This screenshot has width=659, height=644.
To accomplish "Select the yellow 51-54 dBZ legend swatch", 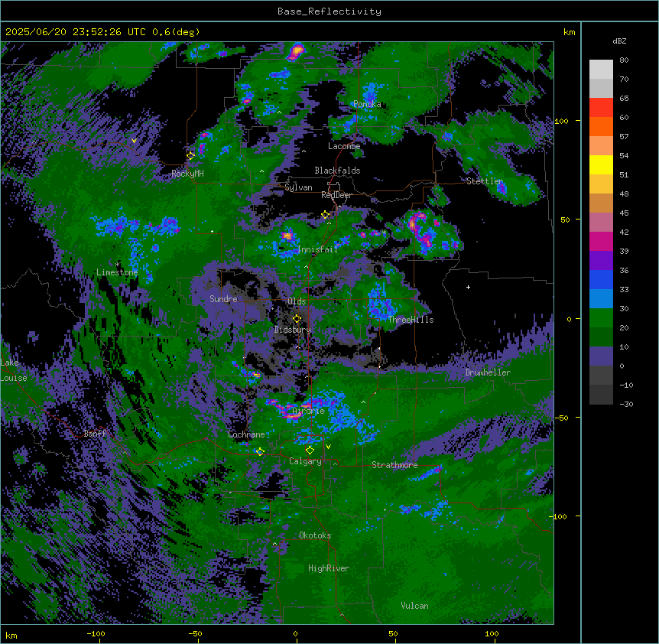I will click(601, 164).
